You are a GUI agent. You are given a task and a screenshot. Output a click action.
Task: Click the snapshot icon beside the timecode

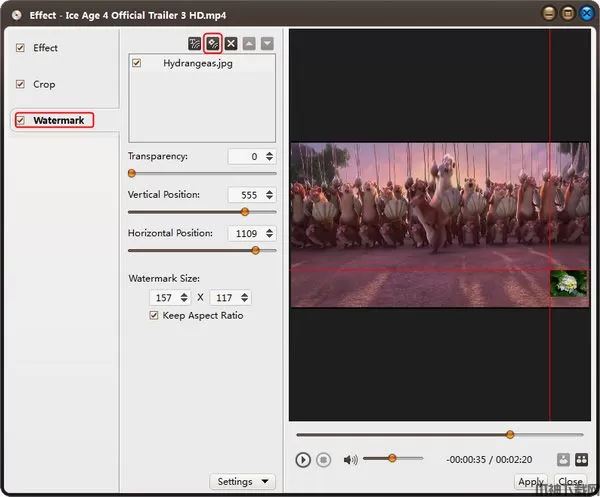click(x=563, y=460)
